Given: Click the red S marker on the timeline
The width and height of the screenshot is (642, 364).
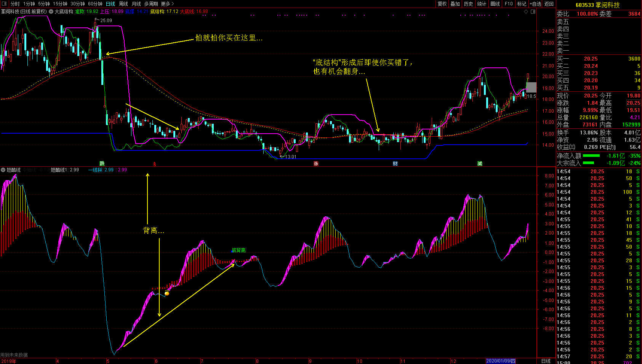Looking at the screenshot, I should (155, 164).
